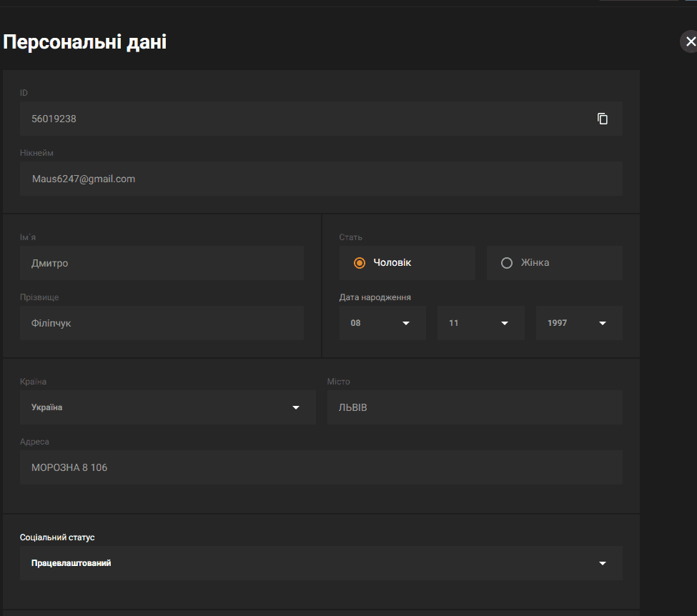Click the Нікнейм field with the email address
Screen dimensions: 697x616
pyautogui.click(x=321, y=179)
